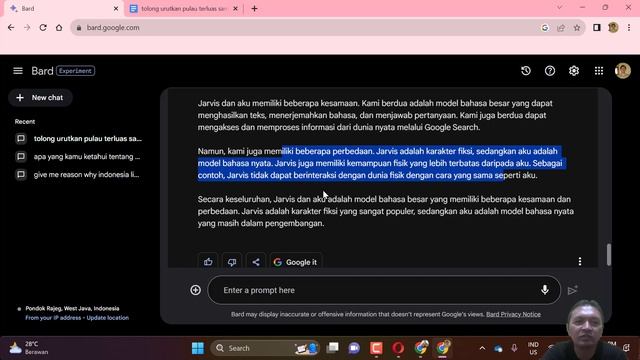Image resolution: width=640 pixels, height=360 pixels.
Task: Click the Experiment badge next to Bard
Action: [x=76, y=71]
